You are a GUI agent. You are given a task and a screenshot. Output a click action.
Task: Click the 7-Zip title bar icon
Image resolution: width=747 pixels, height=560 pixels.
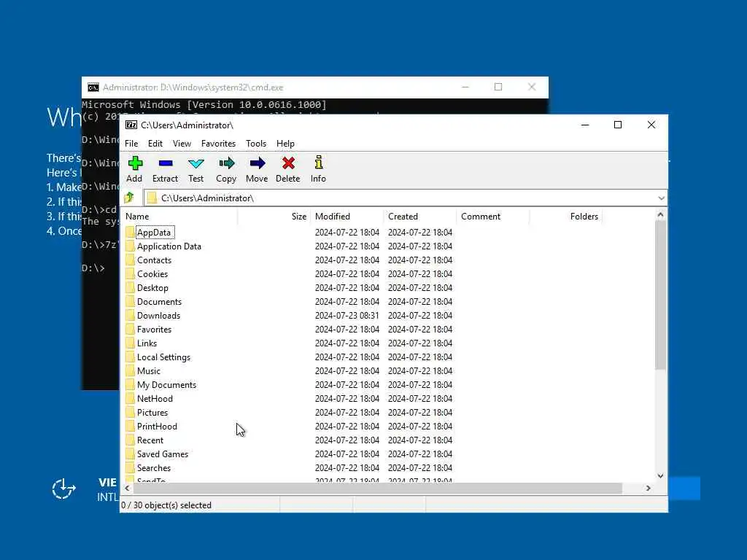click(131, 125)
